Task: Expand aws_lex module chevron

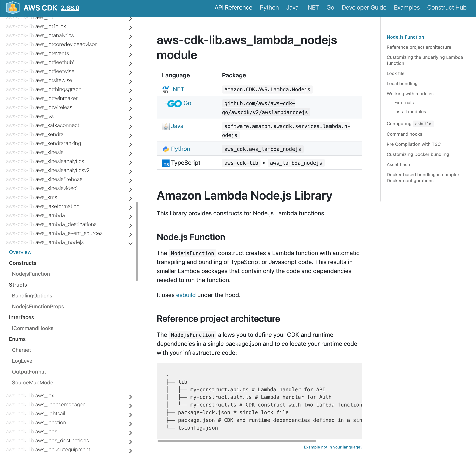Action: (131, 397)
